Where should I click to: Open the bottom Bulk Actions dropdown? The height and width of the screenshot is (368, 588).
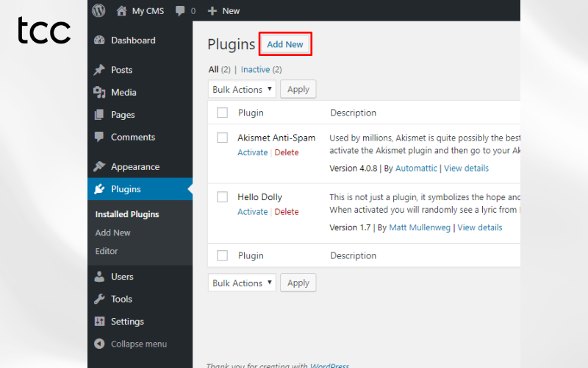click(242, 283)
